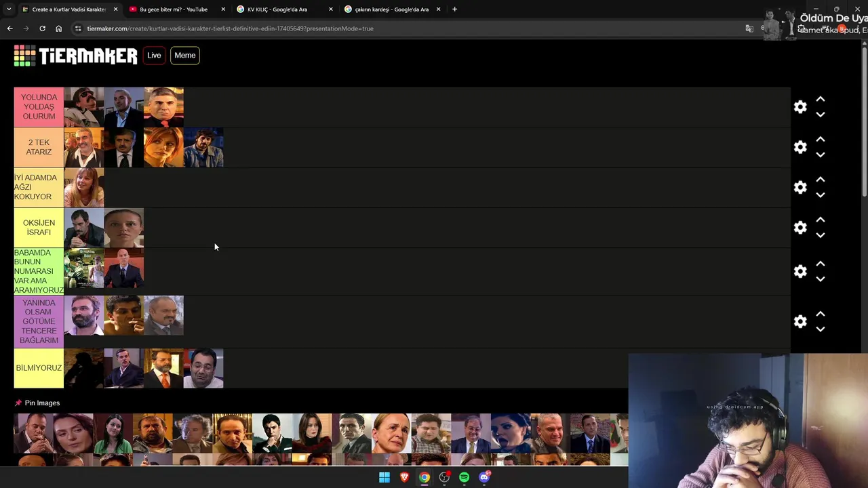Viewport: 868px width, 488px height.
Task: Move 2 TEK ATARIZ tier up
Action: pos(821,139)
